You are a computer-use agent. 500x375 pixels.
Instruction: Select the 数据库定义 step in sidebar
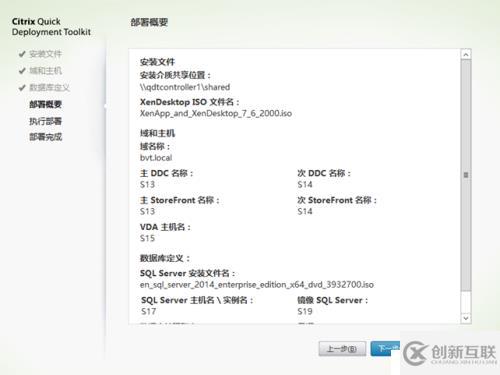click(x=49, y=88)
